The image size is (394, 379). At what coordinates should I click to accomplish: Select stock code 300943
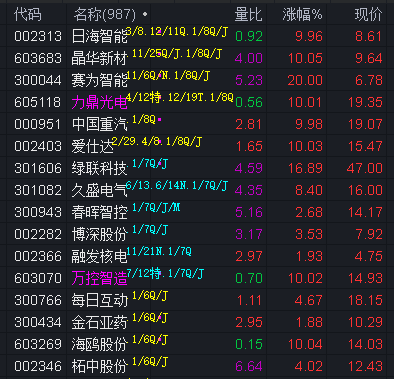[x=38, y=212]
